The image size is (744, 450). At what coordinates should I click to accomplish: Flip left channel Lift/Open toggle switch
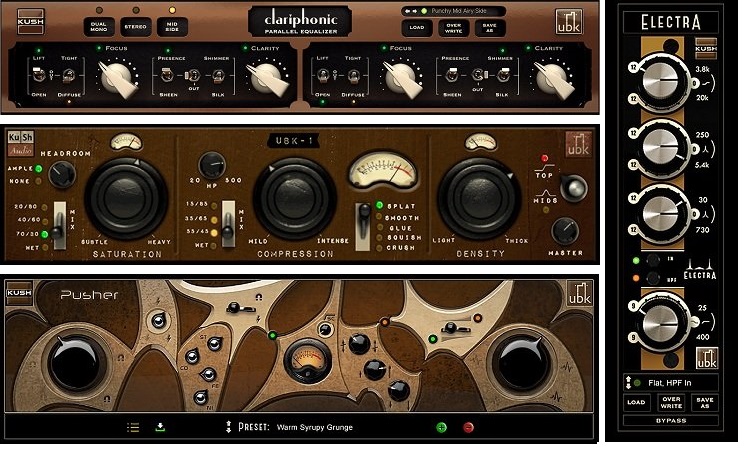pyautogui.click(x=38, y=74)
